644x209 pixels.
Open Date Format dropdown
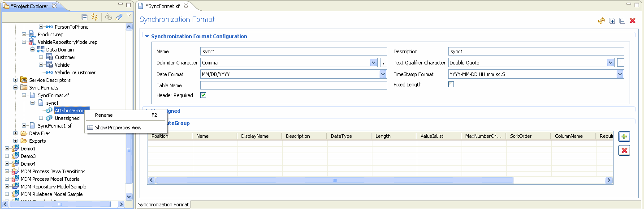point(383,74)
